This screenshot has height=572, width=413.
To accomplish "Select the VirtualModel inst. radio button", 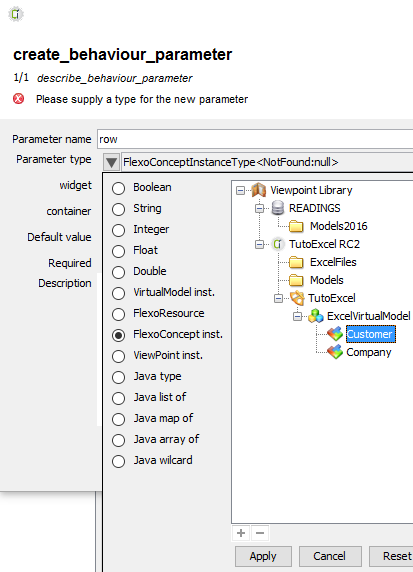I will (x=119, y=293).
